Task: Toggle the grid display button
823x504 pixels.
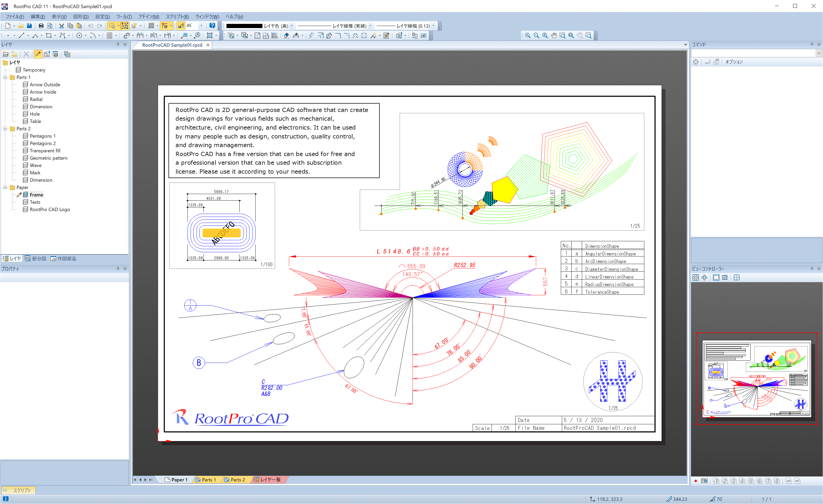Action: [x=151, y=26]
